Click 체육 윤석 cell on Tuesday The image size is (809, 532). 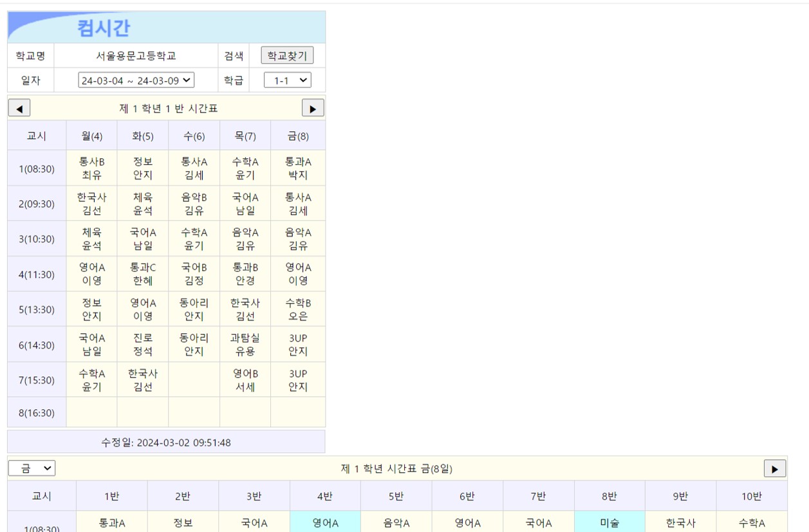(x=143, y=204)
